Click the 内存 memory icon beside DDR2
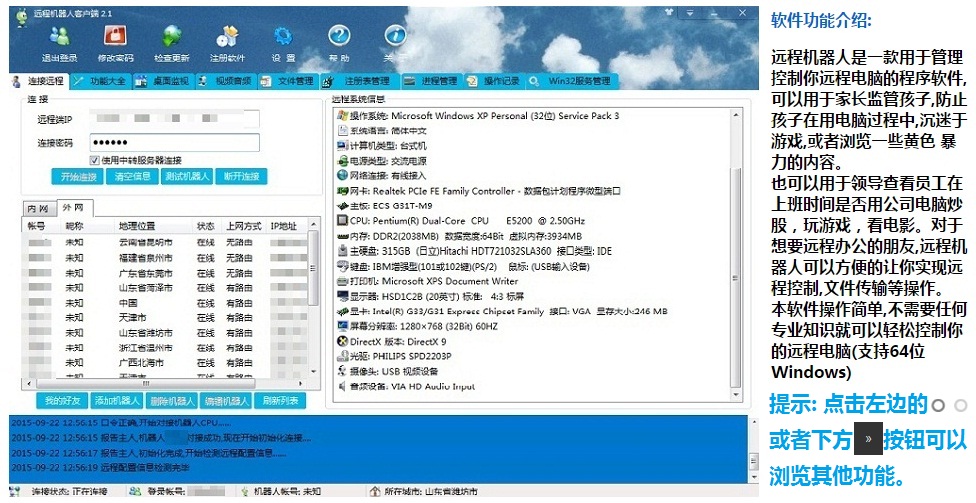Image resolution: width=976 pixels, height=503 pixels. click(x=342, y=236)
